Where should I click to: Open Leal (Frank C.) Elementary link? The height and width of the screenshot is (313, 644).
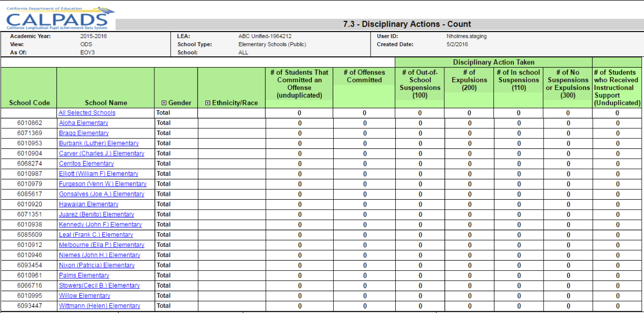(96, 235)
